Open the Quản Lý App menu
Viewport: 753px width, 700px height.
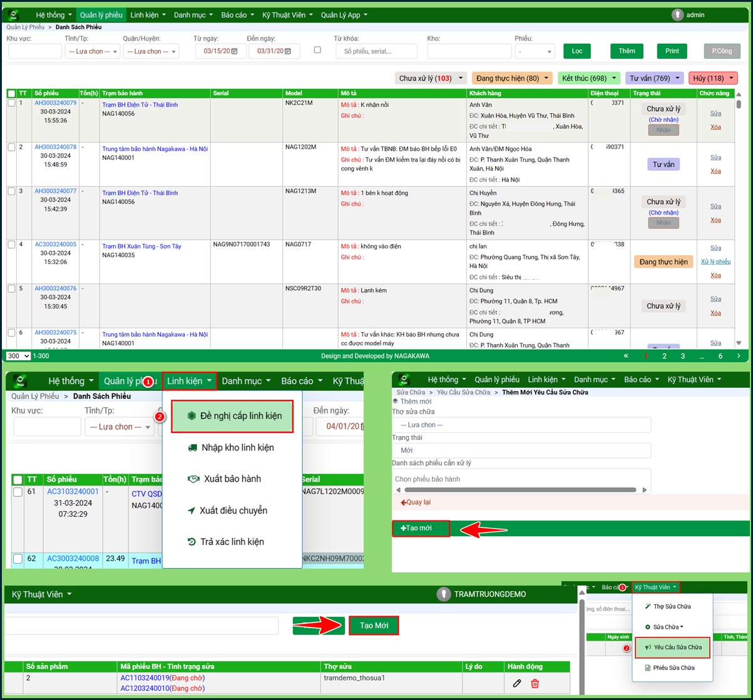pyautogui.click(x=344, y=15)
